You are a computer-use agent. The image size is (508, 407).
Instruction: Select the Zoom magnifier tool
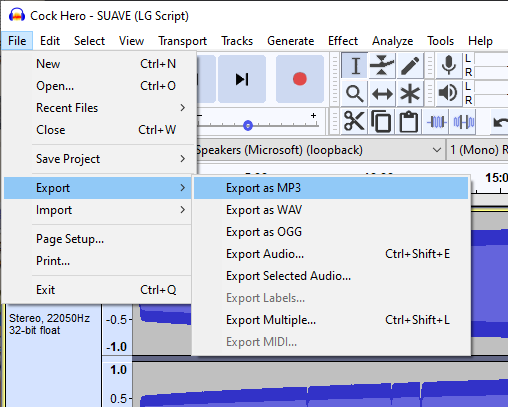click(x=355, y=93)
